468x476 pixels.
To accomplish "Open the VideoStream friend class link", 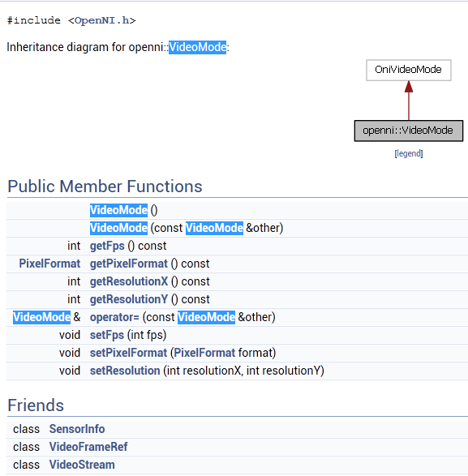I will click(82, 465).
